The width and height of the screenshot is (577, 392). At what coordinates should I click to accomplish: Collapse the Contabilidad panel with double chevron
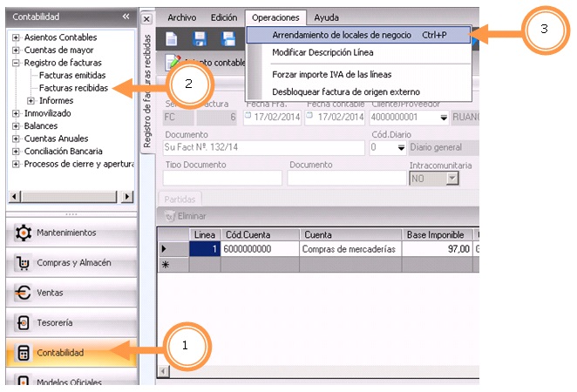(126, 17)
